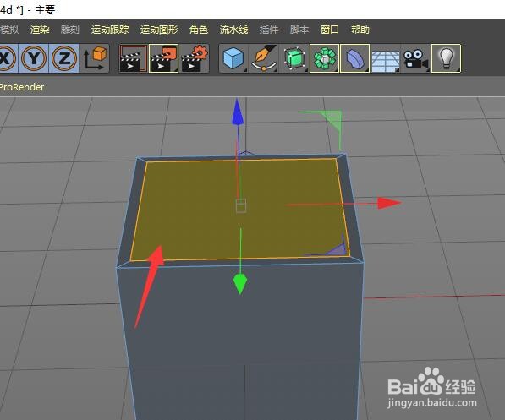This screenshot has width=505, height=420.
Task: Click the green Y axis arrow handle
Action: 240,284
